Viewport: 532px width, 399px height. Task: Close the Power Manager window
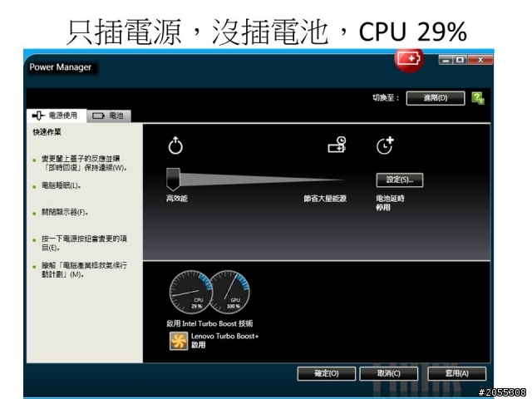pos(480,60)
